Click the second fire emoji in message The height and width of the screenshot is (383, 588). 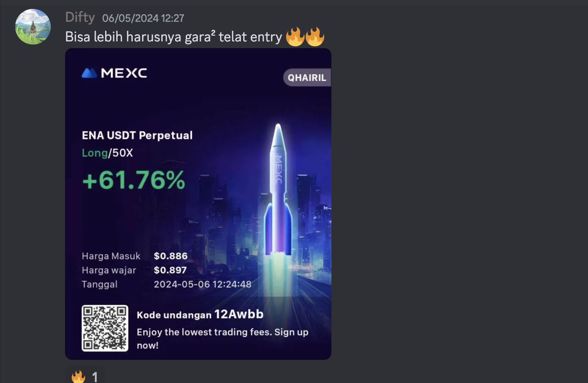(x=315, y=37)
